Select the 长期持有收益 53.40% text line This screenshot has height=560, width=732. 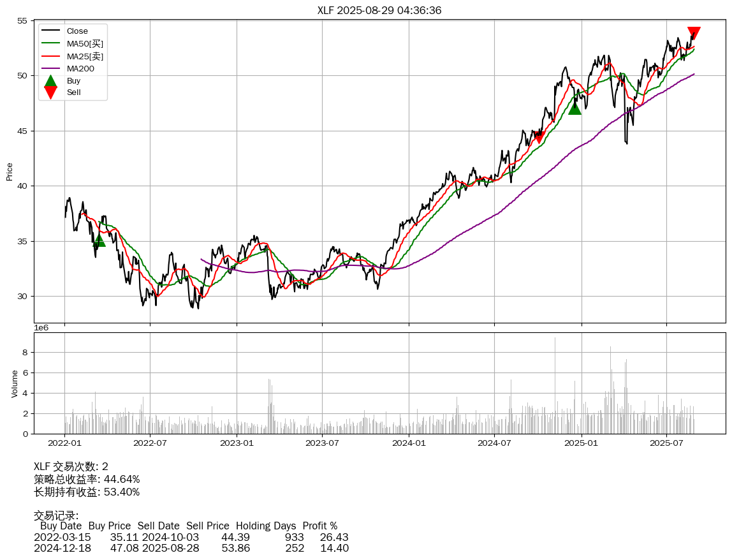tap(87, 492)
